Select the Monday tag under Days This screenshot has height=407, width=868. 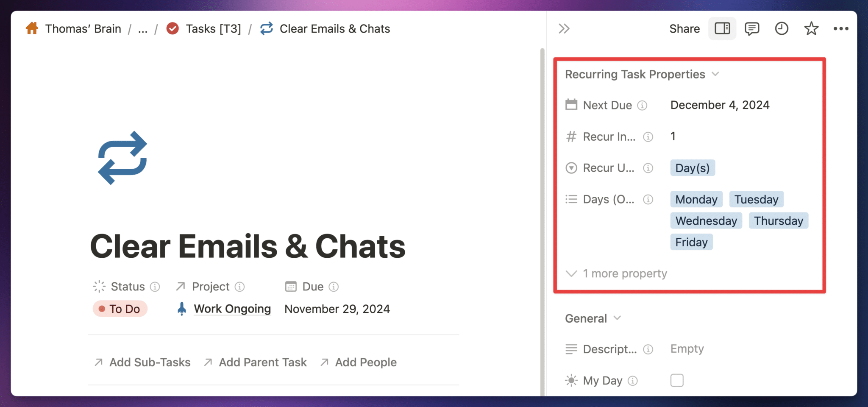click(x=696, y=199)
